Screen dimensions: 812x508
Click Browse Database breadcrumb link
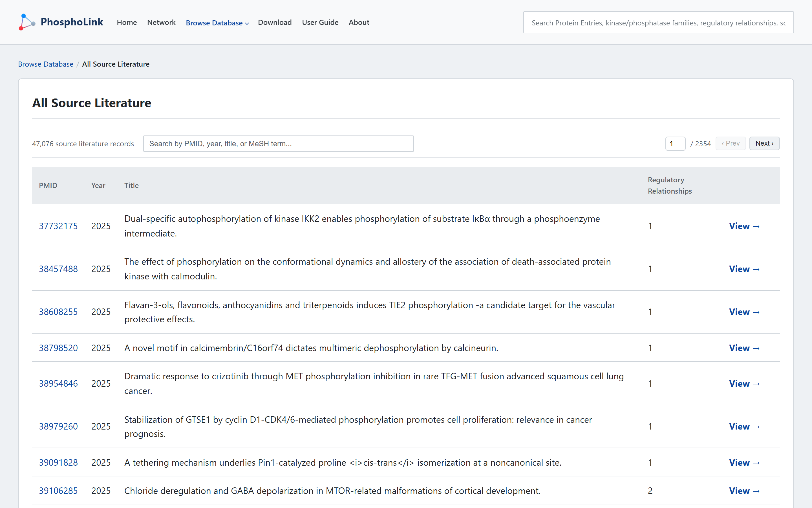(46, 64)
